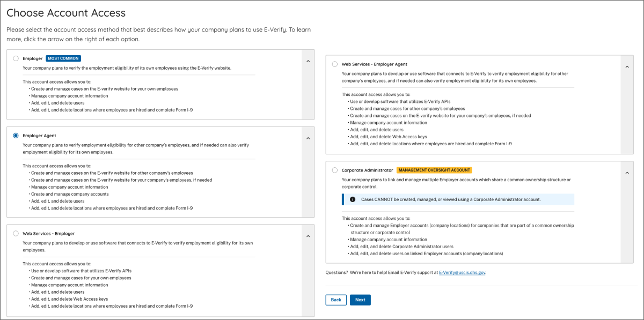This screenshot has width=644, height=320.
Task: Click the 'Choose Account Access' heading
Action: [x=66, y=12]
